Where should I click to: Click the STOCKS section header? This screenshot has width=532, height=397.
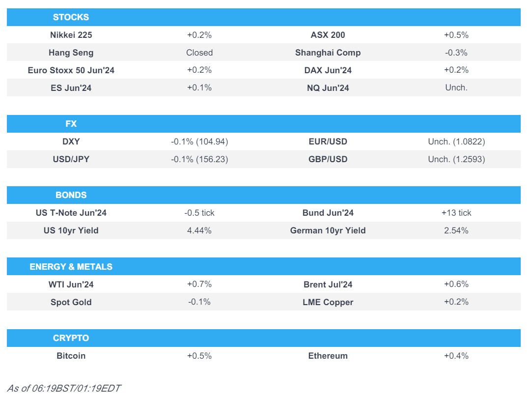tap(71, 17)
